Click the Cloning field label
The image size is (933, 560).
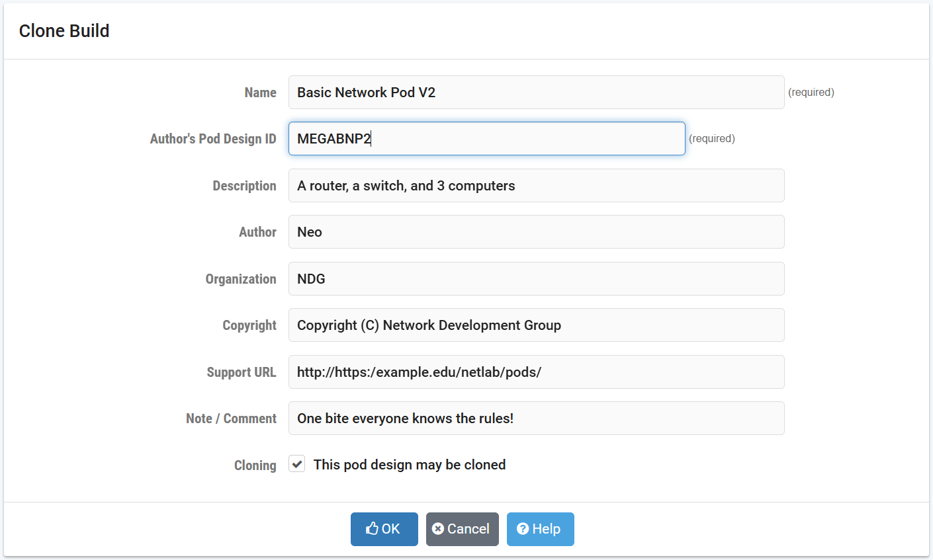pyautogui.click(x=255, y=465)
